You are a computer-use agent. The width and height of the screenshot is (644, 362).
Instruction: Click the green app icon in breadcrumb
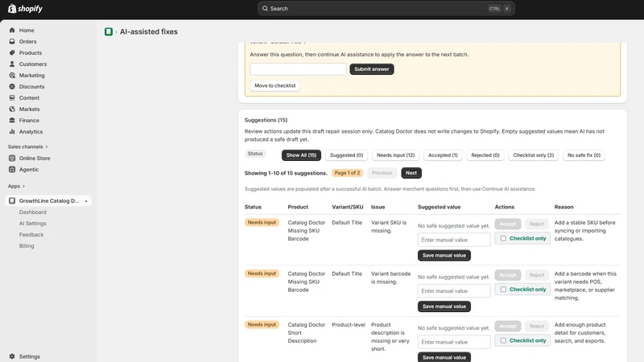pos(109,31)
